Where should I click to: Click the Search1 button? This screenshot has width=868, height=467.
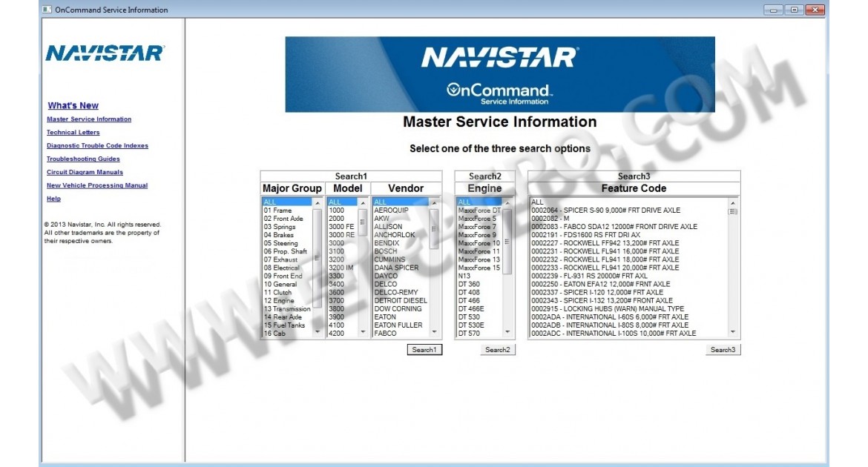click(424, 350)
